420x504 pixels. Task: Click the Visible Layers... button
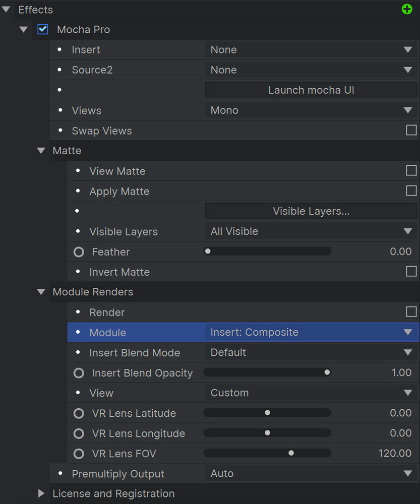click(x=311, y=211)
